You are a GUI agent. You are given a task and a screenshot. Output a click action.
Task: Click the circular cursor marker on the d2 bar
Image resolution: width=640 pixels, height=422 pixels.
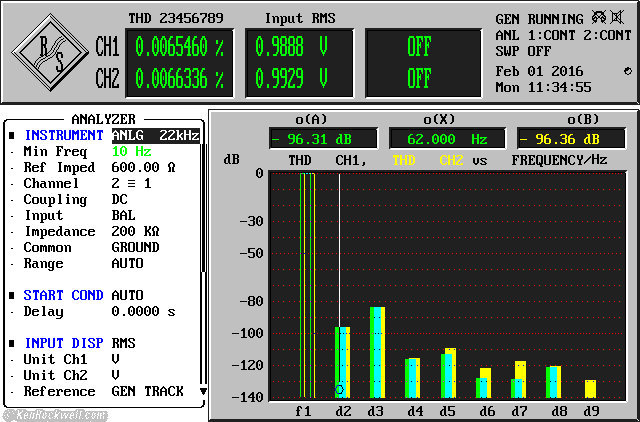coord(340,389)
